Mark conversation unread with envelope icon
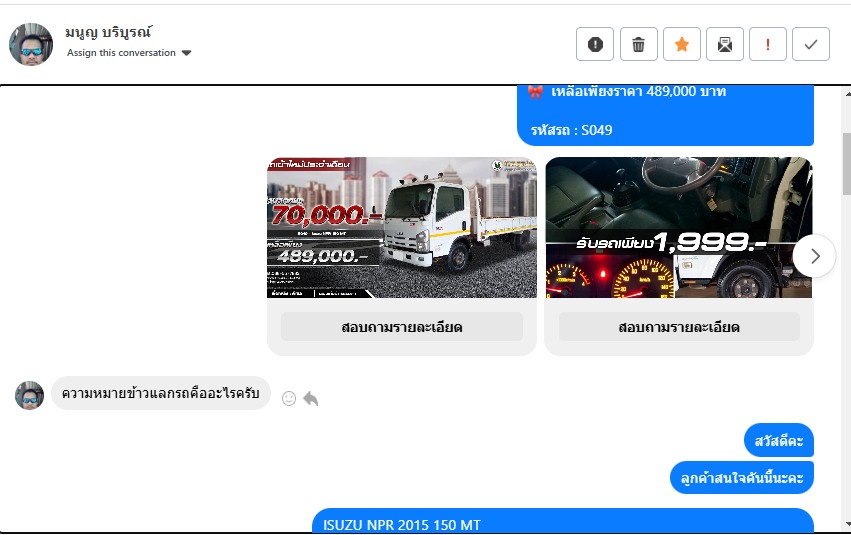This screenshot has height=535, width=851. tap(725, 44)
